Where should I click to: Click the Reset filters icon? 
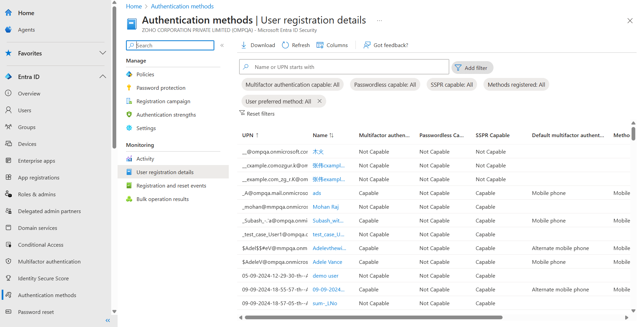click(242, 113)
